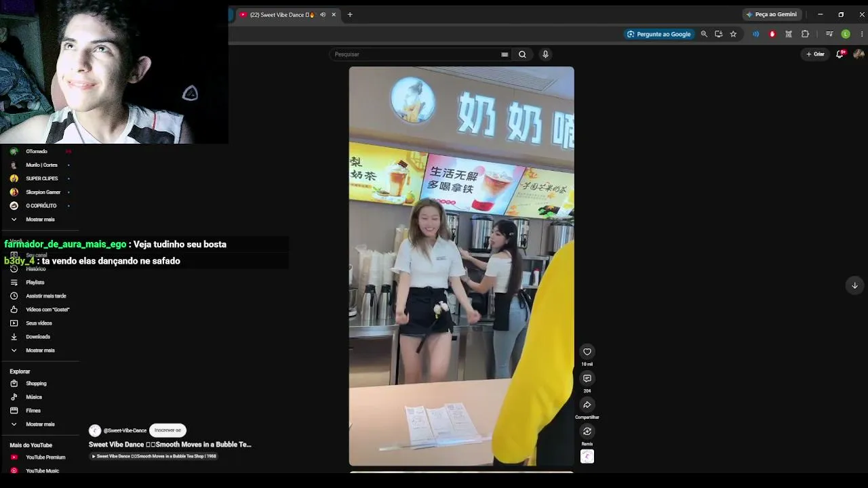Click the extension icon left of the puzzle piece
This screenshot has width=868, height=488.
(x=789, y=34)
